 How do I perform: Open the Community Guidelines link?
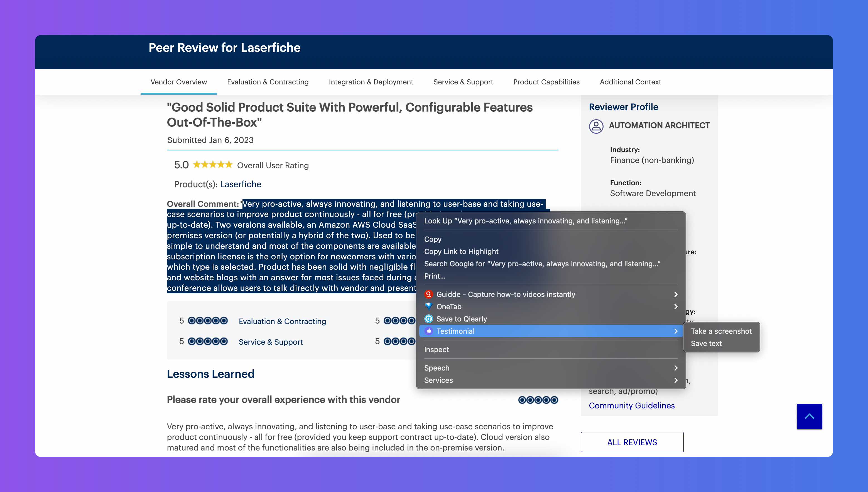click(632, 405)
